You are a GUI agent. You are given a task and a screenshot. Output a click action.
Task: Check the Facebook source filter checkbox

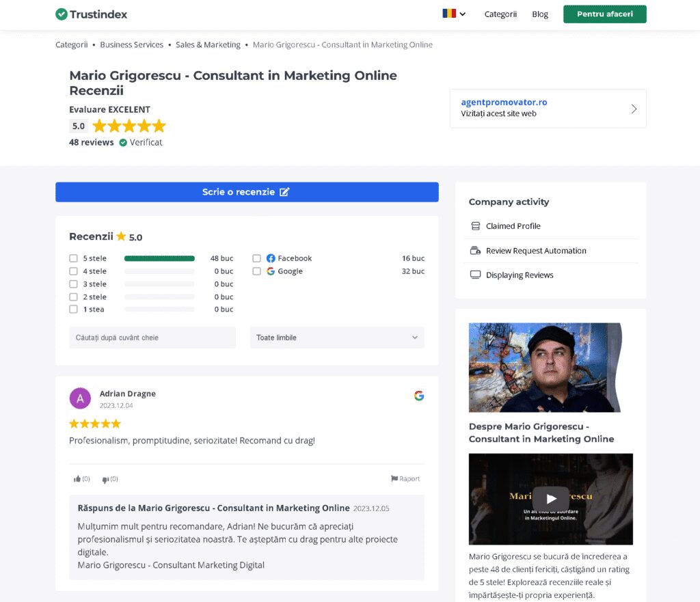coord(257,258)
